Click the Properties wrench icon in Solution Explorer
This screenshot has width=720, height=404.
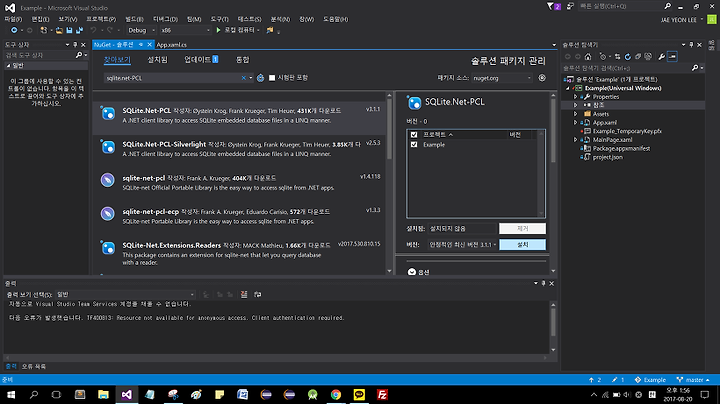click(x=661, y=56)
